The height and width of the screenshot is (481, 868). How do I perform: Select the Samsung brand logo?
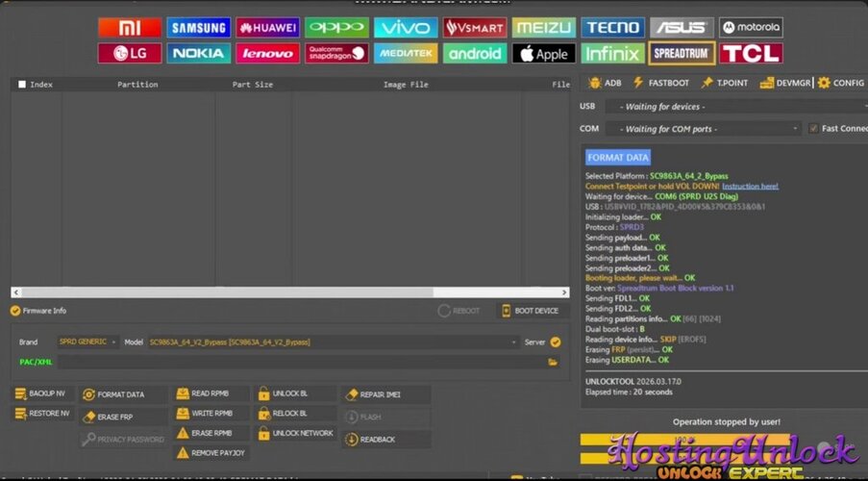pyautogui.click(x=199, y=28)
